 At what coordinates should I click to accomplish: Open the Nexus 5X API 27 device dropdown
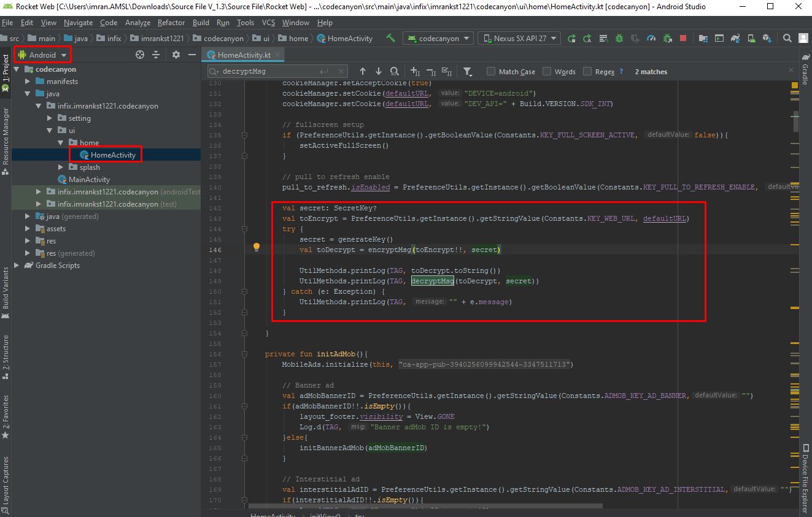(519, 38)
